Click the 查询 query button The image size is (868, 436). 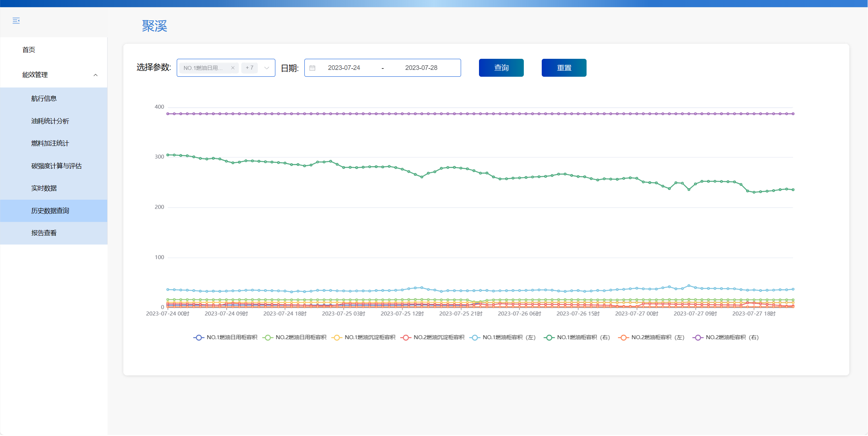point(501,68)
